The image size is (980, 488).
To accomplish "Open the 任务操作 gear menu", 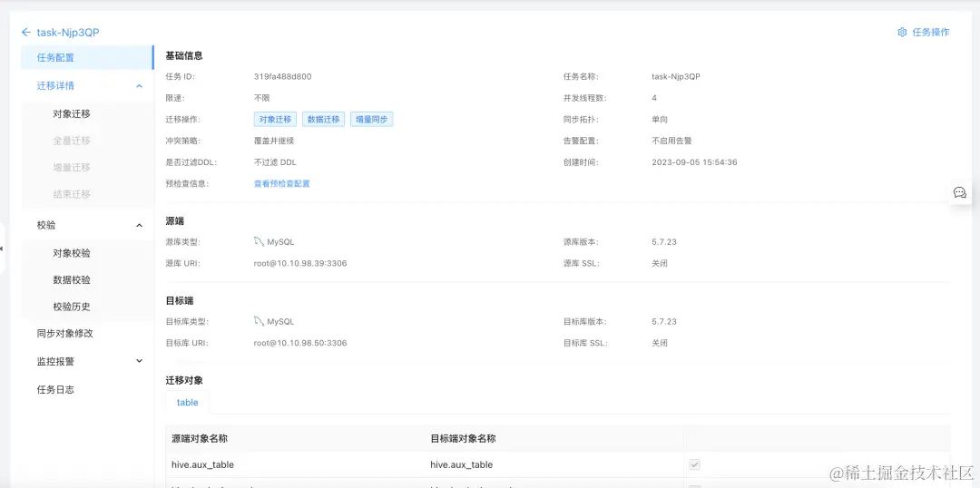I will coord(923,32).
